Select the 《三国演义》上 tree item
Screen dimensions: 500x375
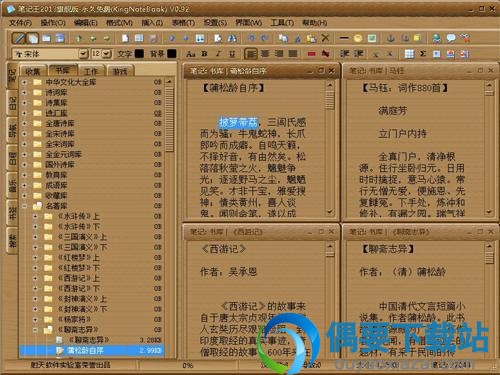82,237
